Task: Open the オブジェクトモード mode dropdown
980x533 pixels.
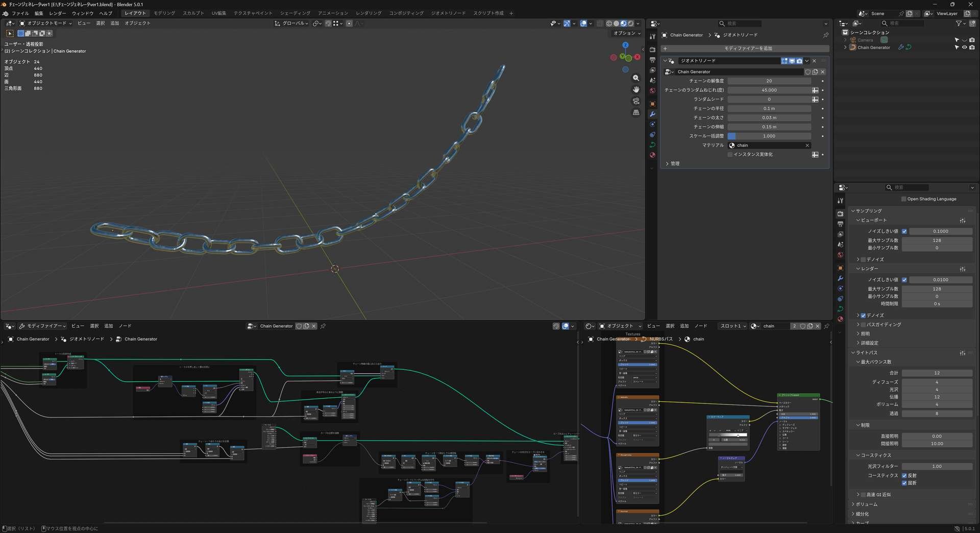Action: pyautogui.click(x=45, y=23)
